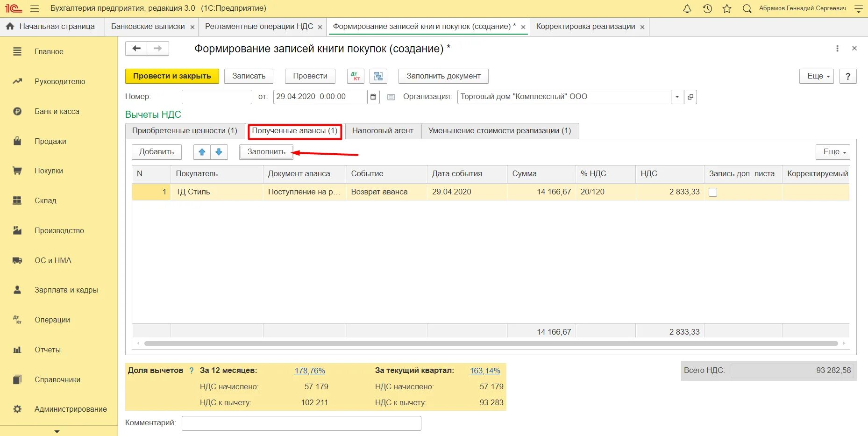Show Дт/Кт postings icon
The width and height of the screenshot is (868, 436).
pyautogui.click(x=356, y=76)
